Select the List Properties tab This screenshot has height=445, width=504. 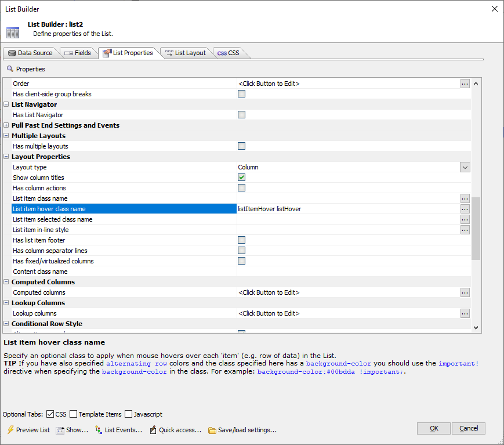(129, 53)
